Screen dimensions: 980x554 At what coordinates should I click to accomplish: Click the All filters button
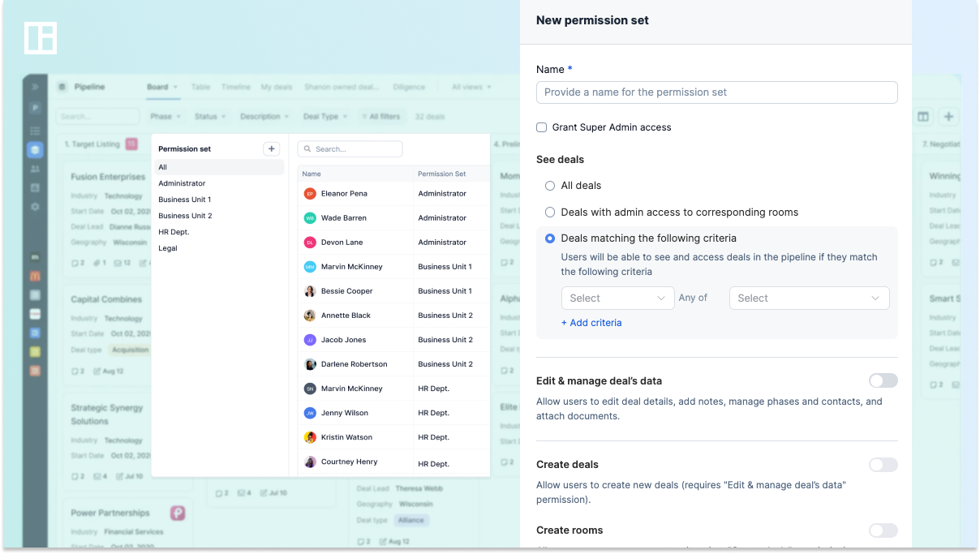380,117
